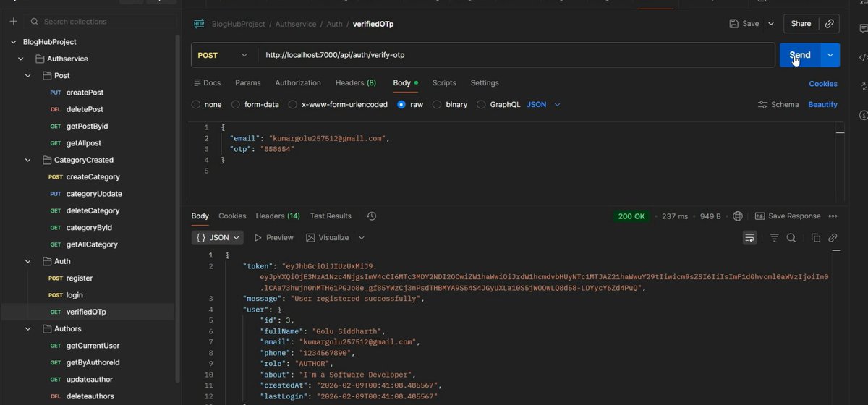This screenshot has height=405, width=868.
Task: Open the JSON raw format dropdown
Action: [543, 105]
